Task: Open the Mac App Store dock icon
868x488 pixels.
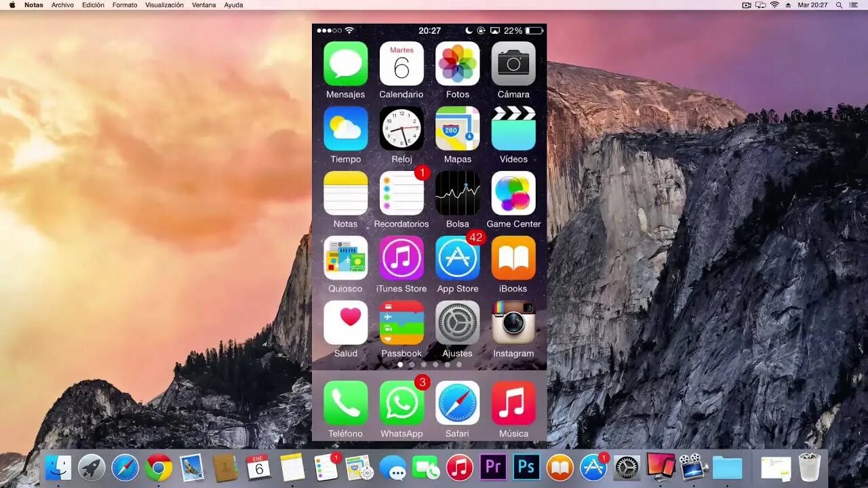Action: click(x=594, y=468)
